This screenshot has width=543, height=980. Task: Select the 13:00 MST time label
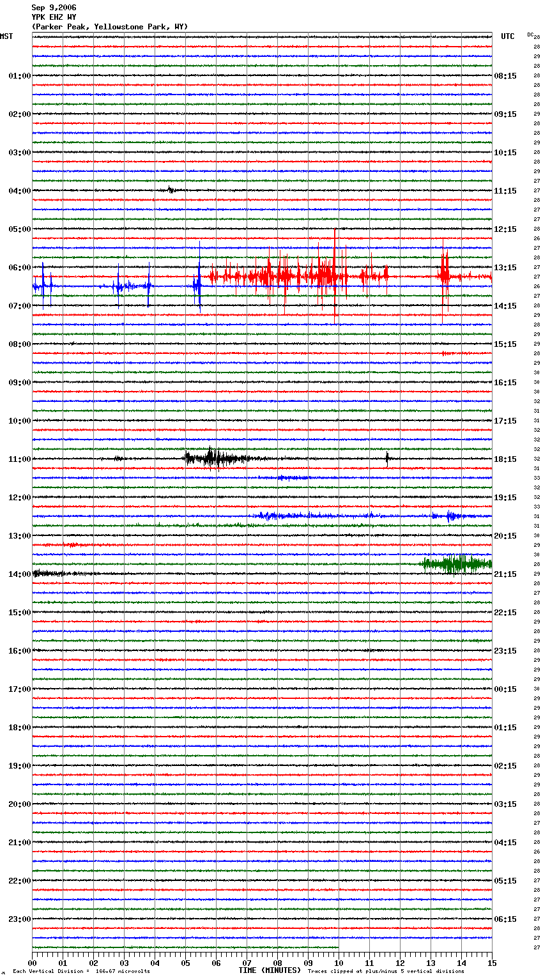20,536
